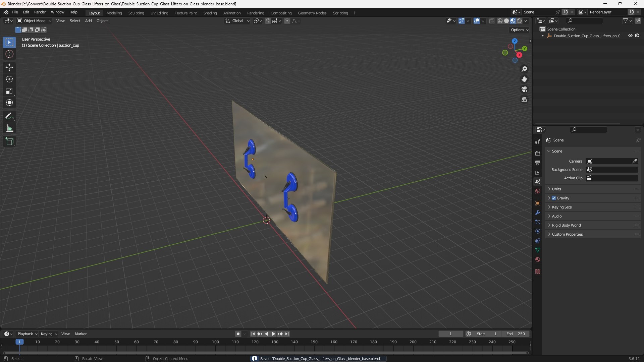This screenshot has width=644, height=362.
Task: Pick the Annotate pencil tool
Action: tap(9, 116)
